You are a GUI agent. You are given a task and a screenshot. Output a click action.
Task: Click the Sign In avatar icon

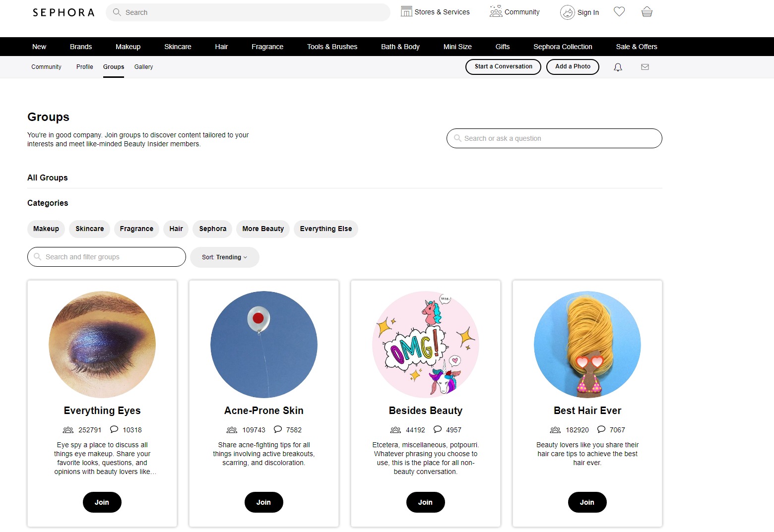pos(567,12)
